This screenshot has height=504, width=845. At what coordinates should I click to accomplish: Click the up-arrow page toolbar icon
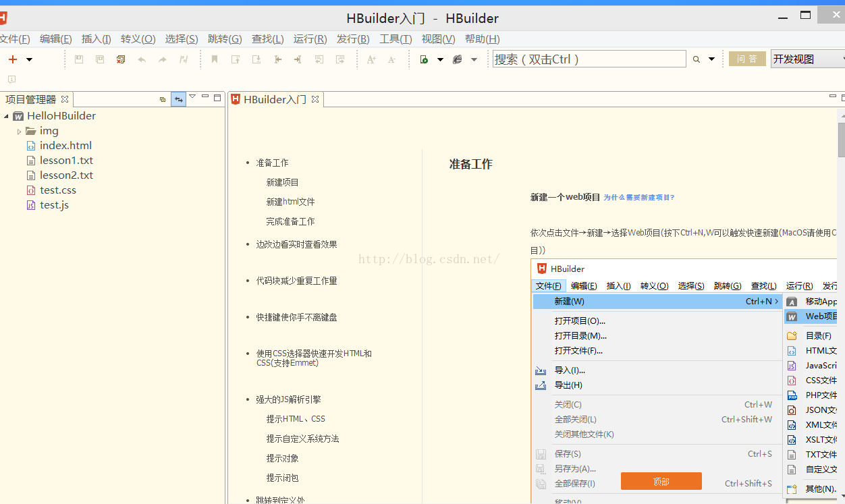tap(236, 59)
